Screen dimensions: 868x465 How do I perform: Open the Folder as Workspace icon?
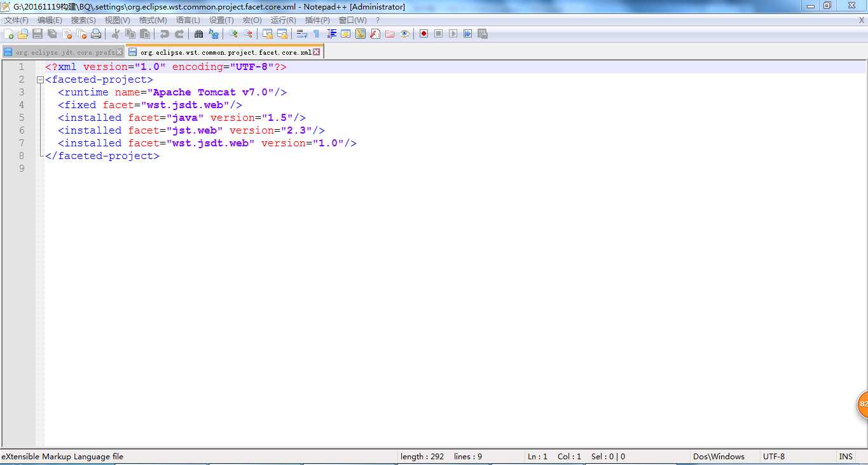pos(390,34)
